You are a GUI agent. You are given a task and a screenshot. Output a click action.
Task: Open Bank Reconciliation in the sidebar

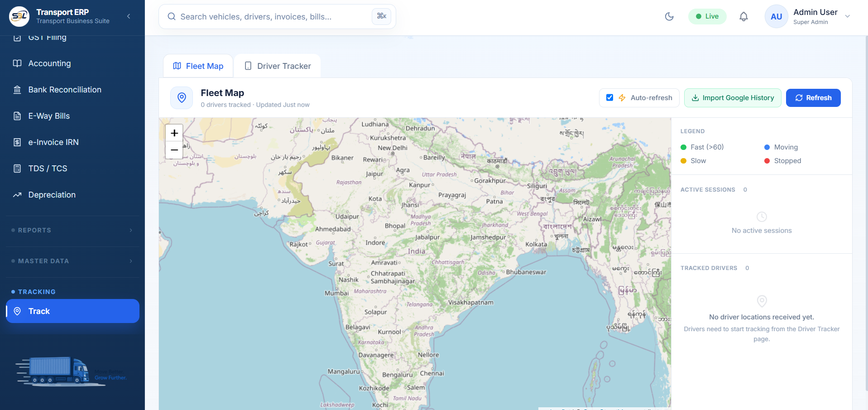click(72, 90)
